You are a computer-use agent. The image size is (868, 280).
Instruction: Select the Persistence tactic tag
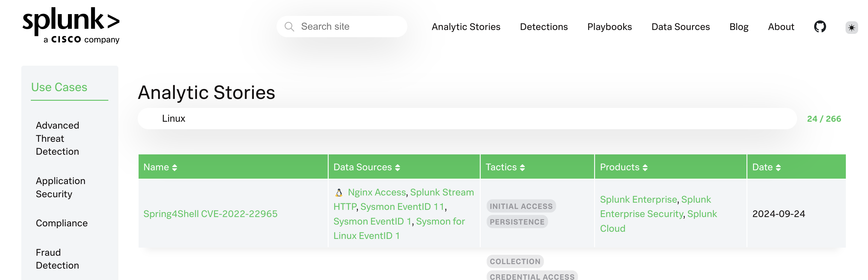[x=517, y=222]
